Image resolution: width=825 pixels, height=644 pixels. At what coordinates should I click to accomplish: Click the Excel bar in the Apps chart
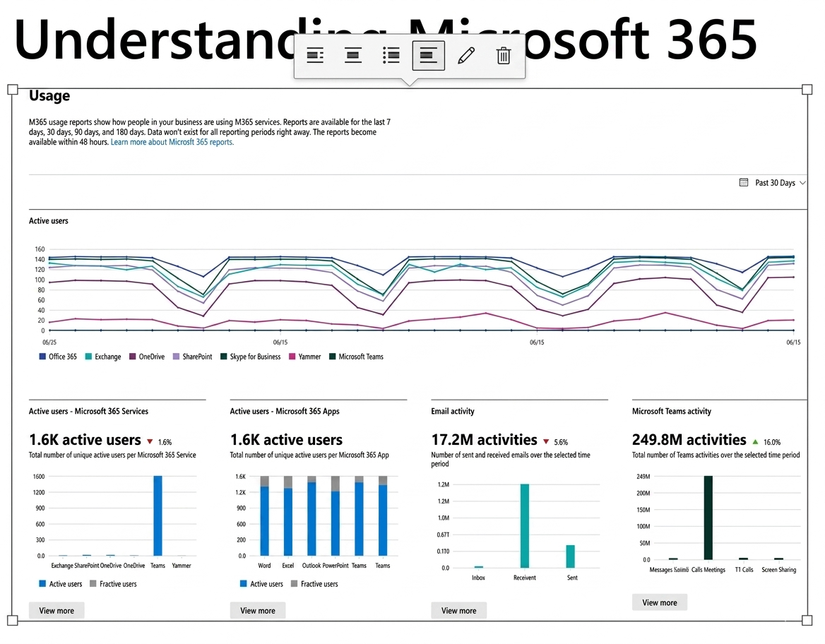287,515
